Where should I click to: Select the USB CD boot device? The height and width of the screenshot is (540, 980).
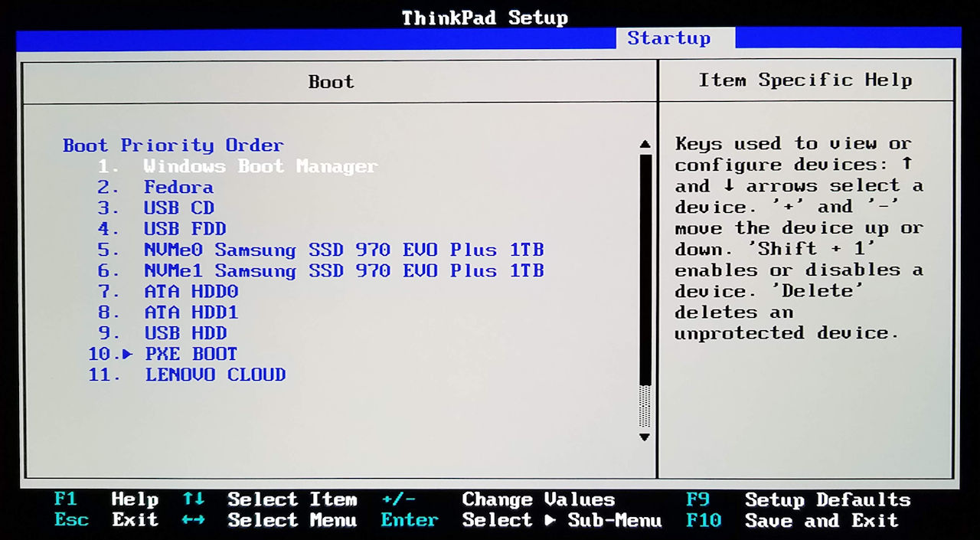179,208
